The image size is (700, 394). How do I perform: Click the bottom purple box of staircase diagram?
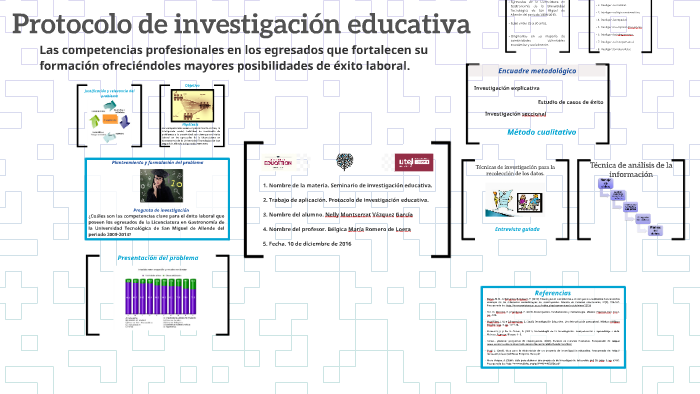pos(655,230)
